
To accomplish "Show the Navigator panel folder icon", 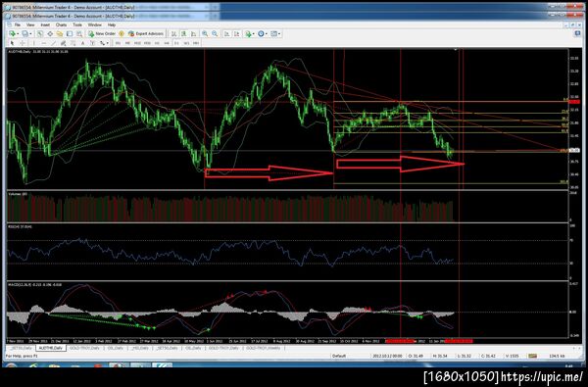I will pos(60,33).
